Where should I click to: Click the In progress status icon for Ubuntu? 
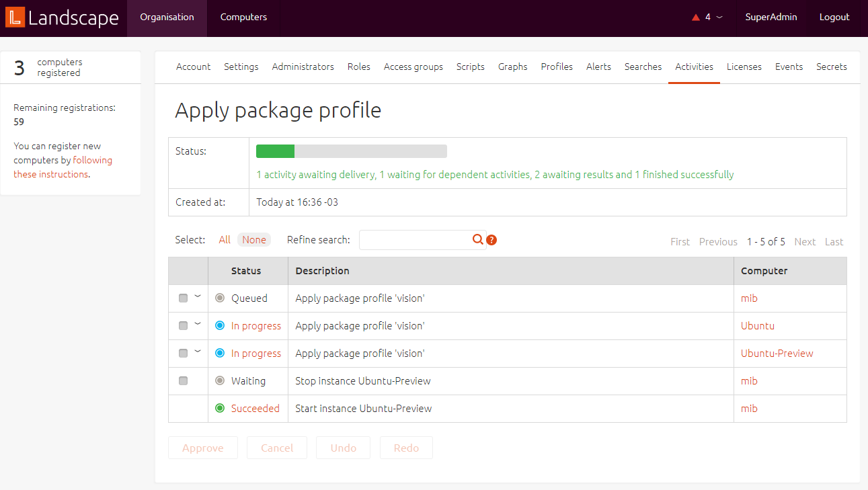[219, 325]
